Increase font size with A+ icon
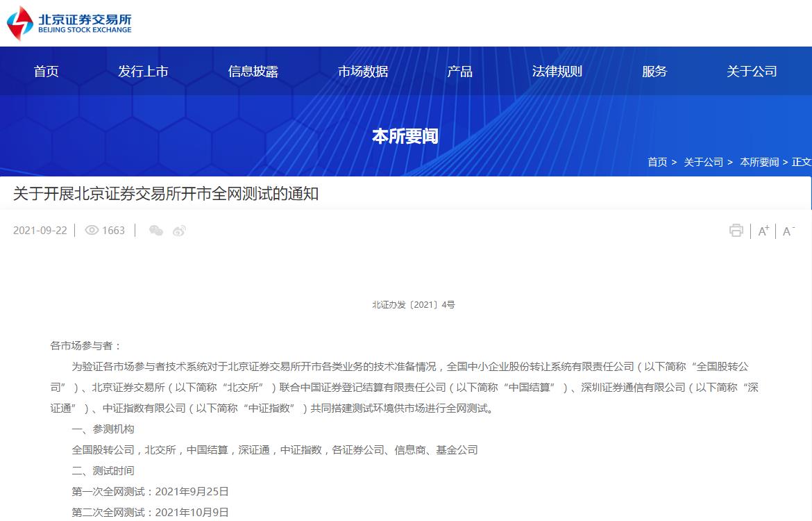This screenshot has width=812, height=521. 763,231
